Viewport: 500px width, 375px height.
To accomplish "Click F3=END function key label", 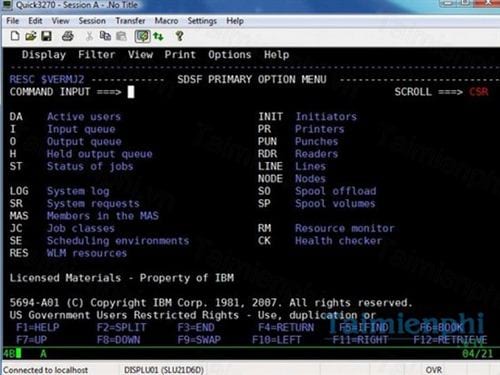I will click(x=196, y=327).
